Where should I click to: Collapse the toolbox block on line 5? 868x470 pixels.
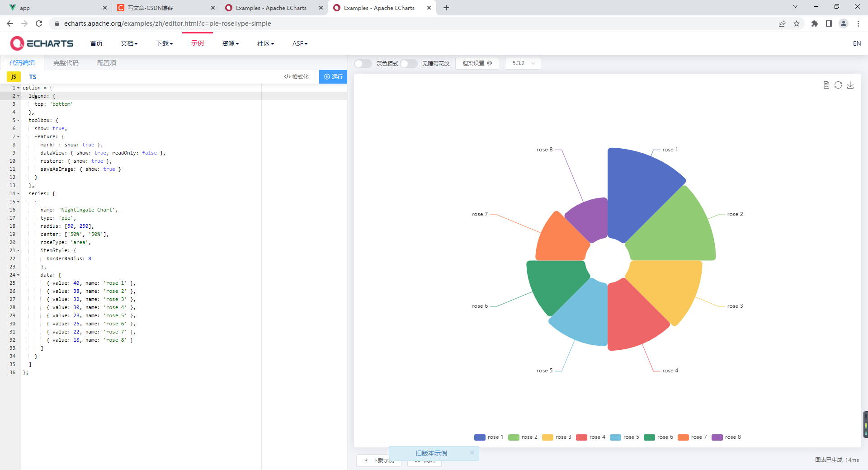click(19, 120)
